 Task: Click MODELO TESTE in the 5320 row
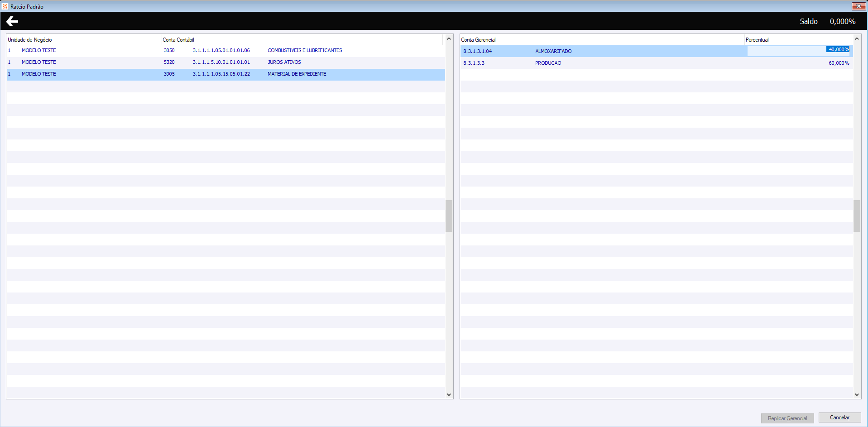39,62
